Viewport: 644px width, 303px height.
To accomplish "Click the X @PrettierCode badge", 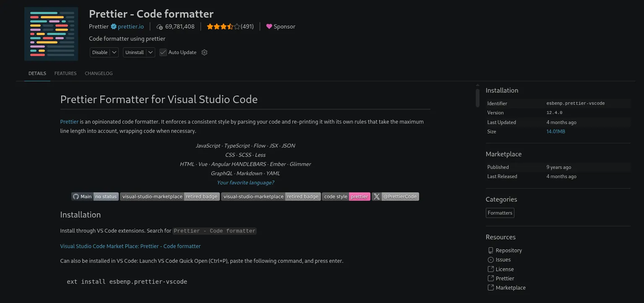I will [x=395, y=197].
